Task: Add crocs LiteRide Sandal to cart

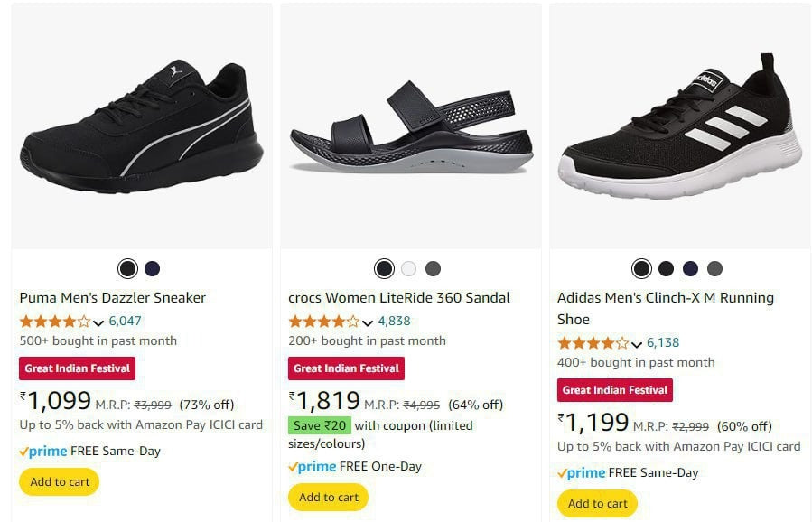Action: [328, 497]
